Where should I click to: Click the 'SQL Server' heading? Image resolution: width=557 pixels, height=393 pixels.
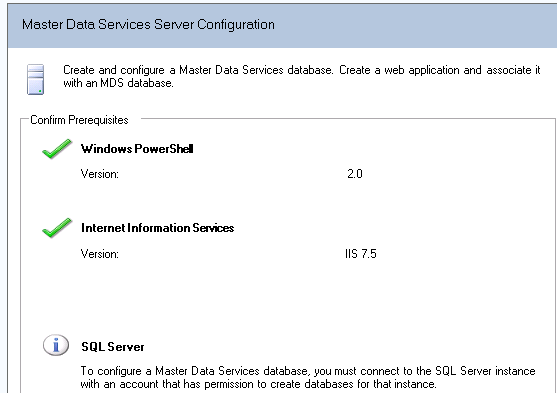[113, 347]
